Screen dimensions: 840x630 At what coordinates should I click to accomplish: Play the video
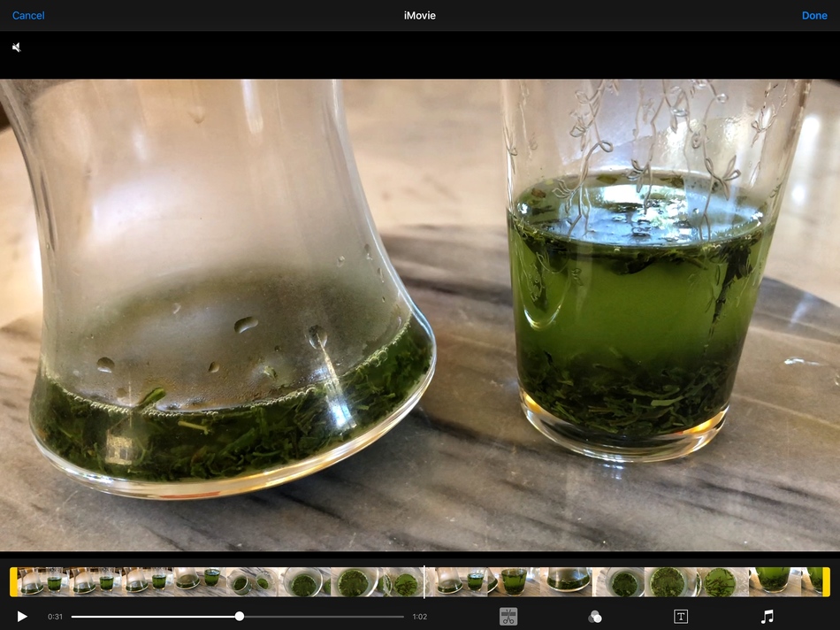(x=22, y=616)
